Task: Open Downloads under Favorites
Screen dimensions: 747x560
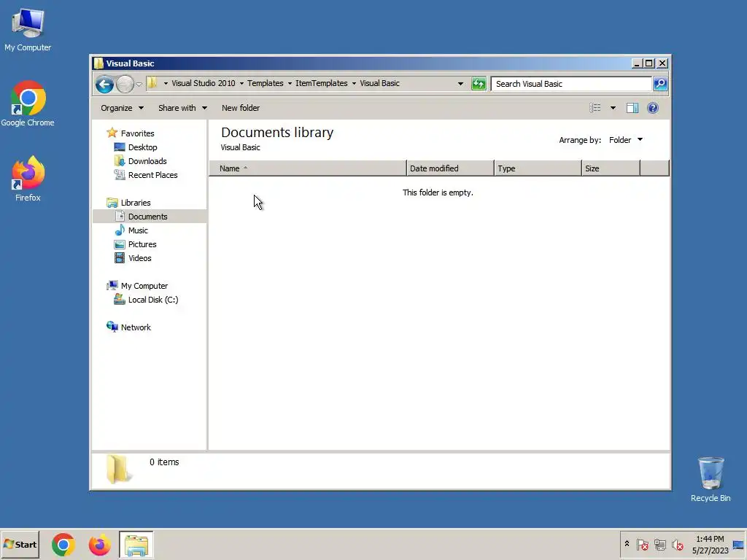Action: click(147, 161)
